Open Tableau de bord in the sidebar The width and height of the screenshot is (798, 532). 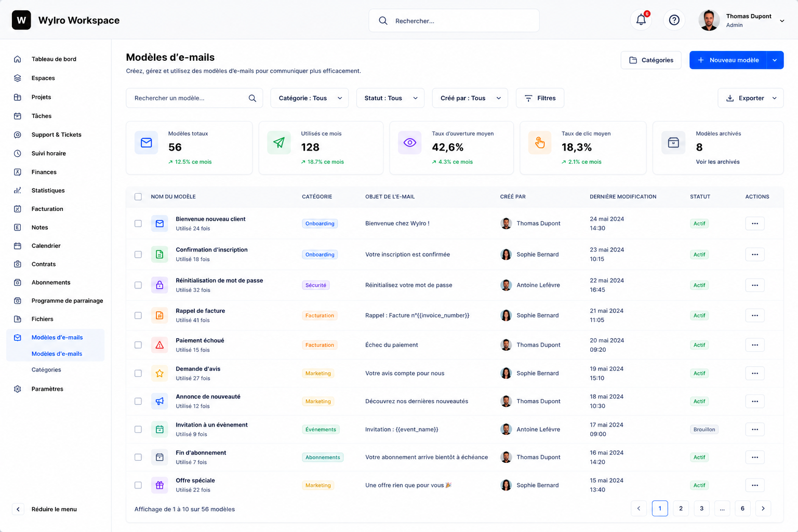pyautogui.click(x=54, y=59)
